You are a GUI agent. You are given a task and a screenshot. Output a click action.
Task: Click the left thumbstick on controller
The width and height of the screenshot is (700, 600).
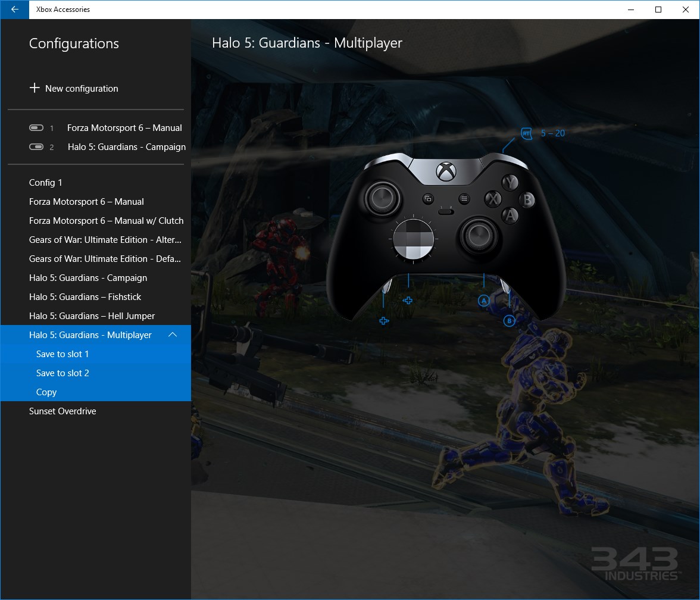click(x=383, y=199)
